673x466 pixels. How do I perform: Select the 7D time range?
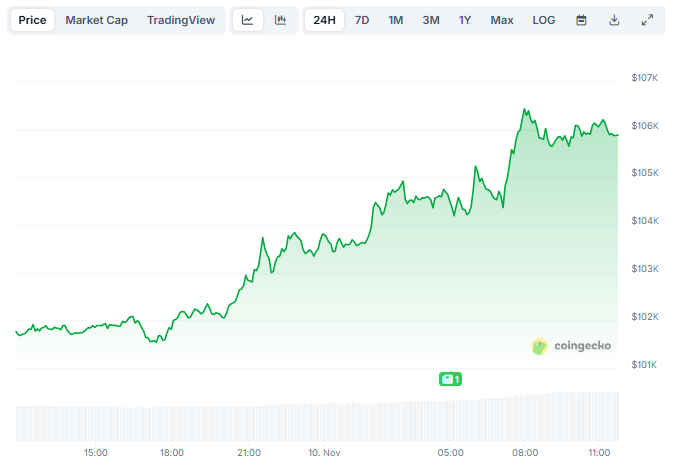point(362,20)
